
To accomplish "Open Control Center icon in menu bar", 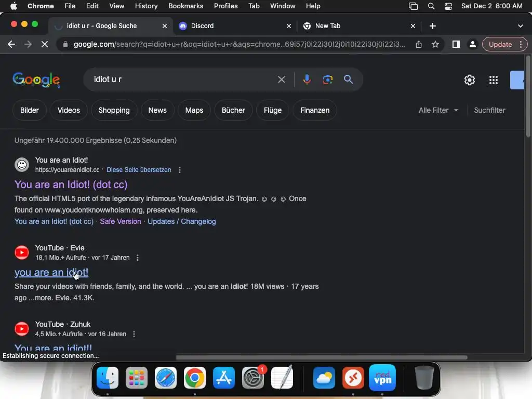I will pos(448,6).
